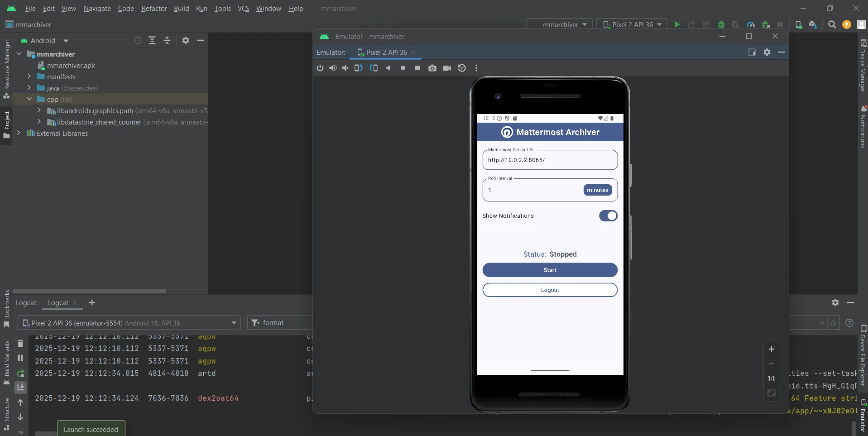This screenshot has height=436, width=868.
Task: Toggle the Resource Manager side tab
Action: 6,69
